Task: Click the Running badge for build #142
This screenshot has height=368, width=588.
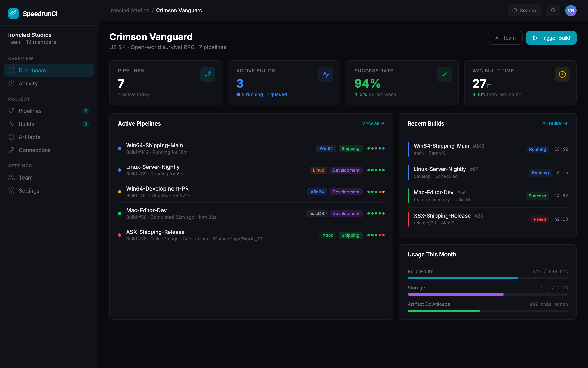Action: [537, 149]
